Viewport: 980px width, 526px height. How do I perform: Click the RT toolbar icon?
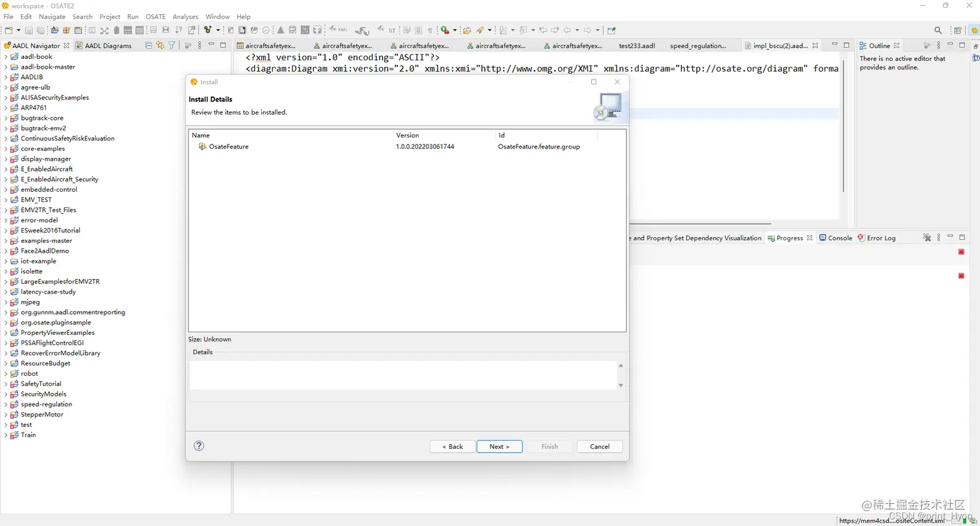pos(388,30)
